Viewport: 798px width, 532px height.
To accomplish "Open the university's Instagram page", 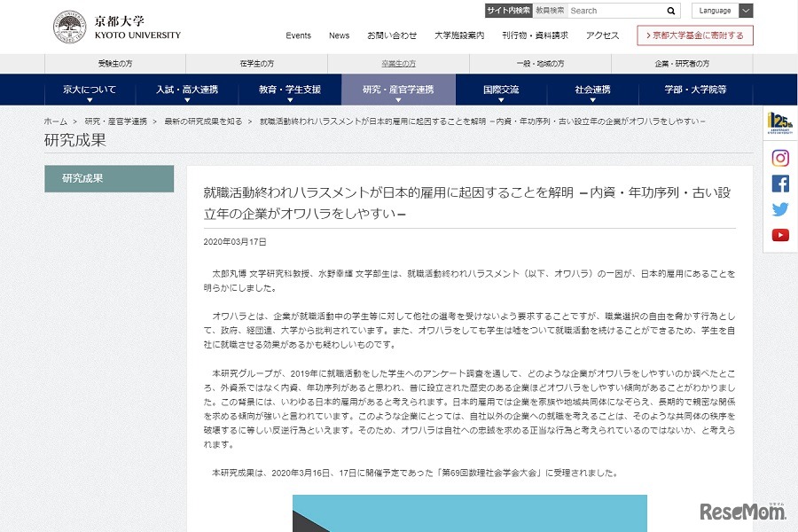I will [x=778, y=157].
